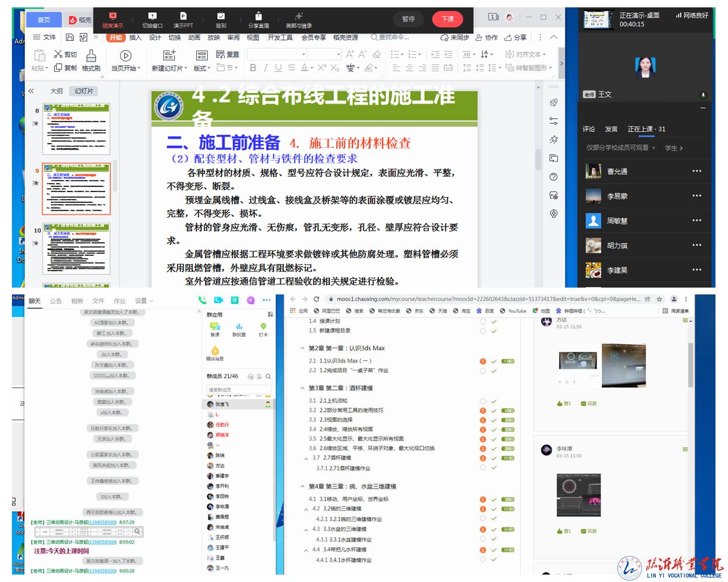Click the bookmark star icon in address bar
This screenshot has width=728, height=582.
click(659, 299)
